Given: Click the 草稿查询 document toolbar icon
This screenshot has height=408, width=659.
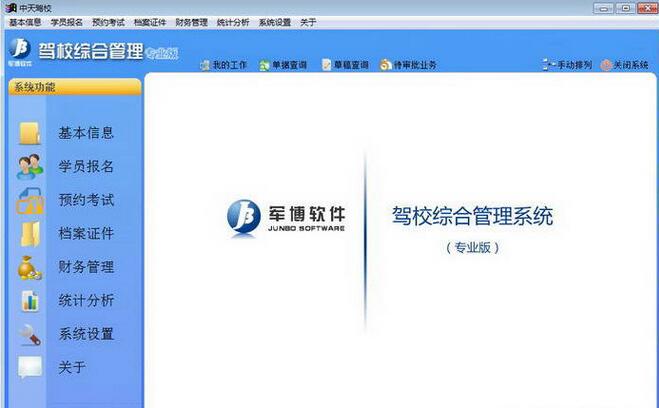Looking at the screenshot, I should 327,65.
